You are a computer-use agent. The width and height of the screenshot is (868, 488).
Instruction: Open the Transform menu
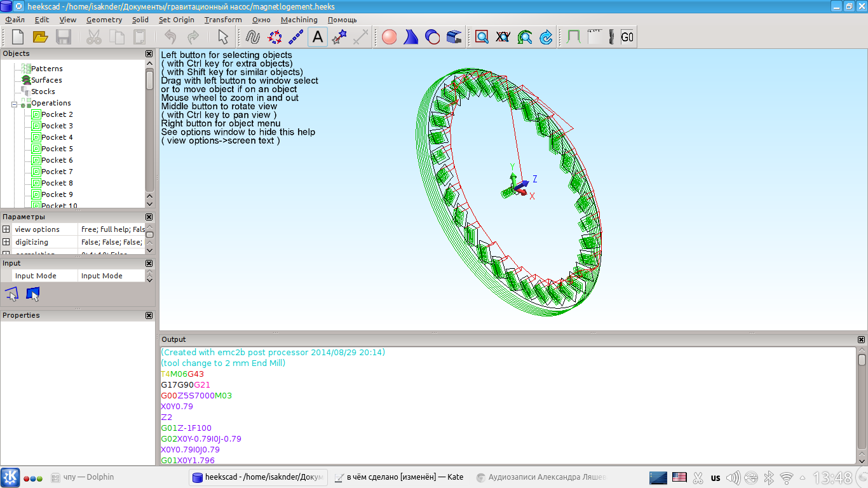point(223,20)
